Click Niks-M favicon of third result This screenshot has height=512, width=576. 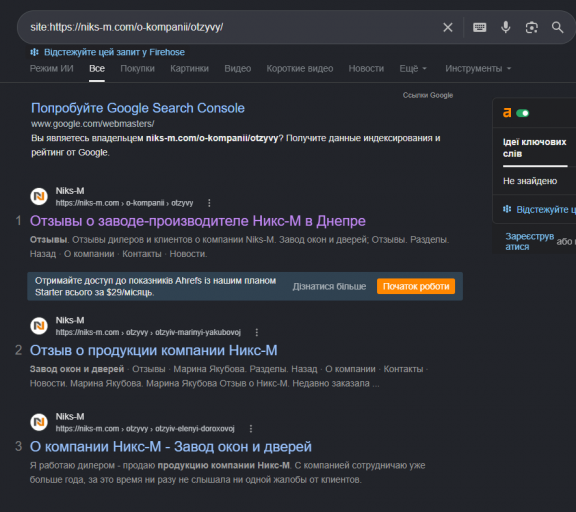39,422
